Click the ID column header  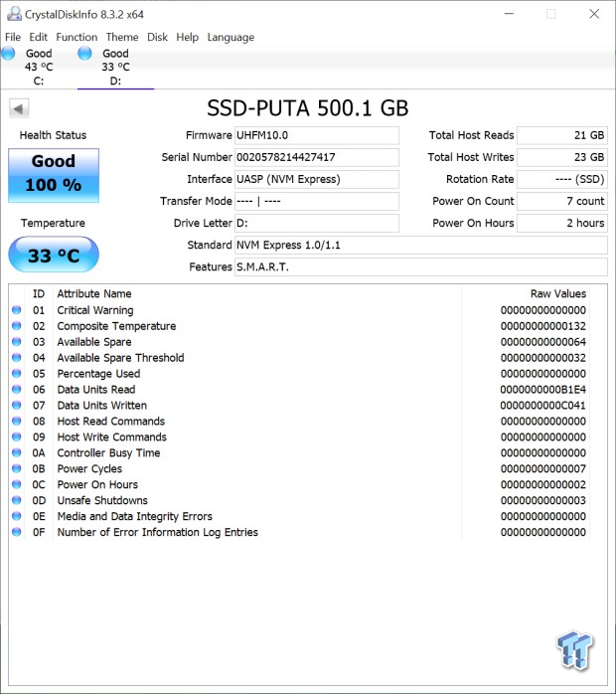pyautogui.click(x=39, y=294)
